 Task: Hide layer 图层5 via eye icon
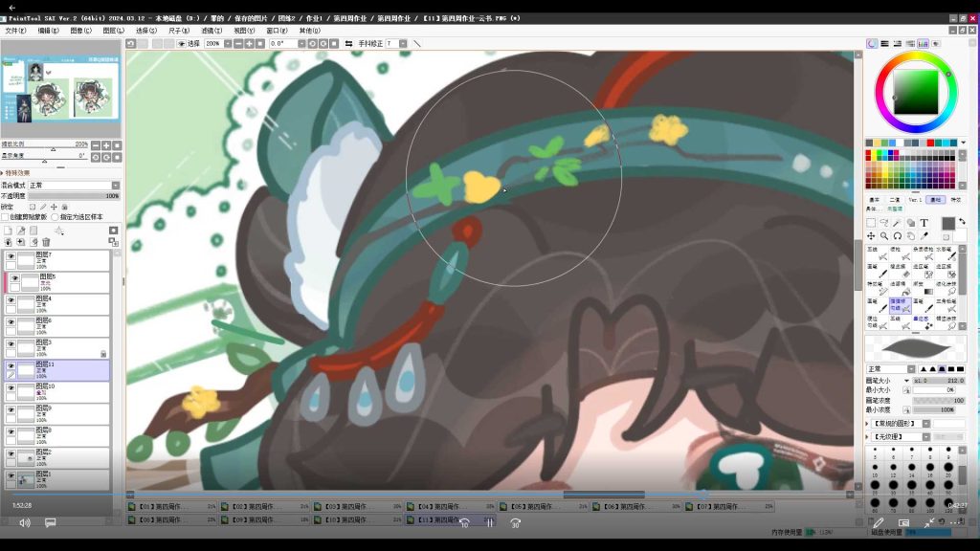(x=14, y=278)
